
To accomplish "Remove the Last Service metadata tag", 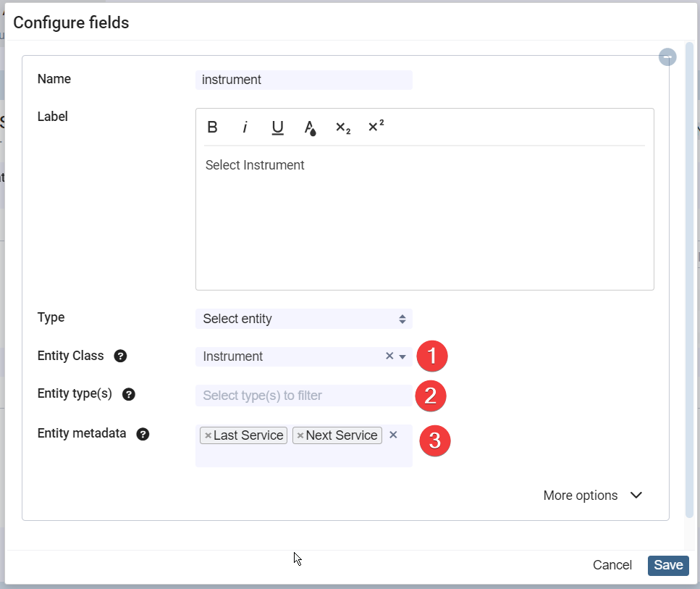I will (x=208, y=435).
